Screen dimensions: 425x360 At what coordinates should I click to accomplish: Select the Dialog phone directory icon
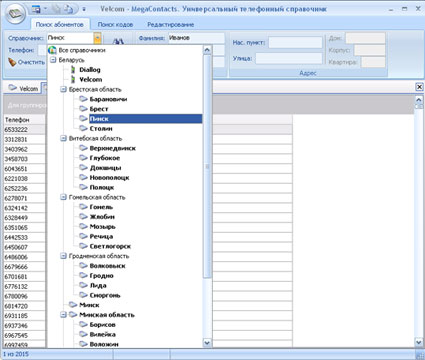tap(73, 70)
